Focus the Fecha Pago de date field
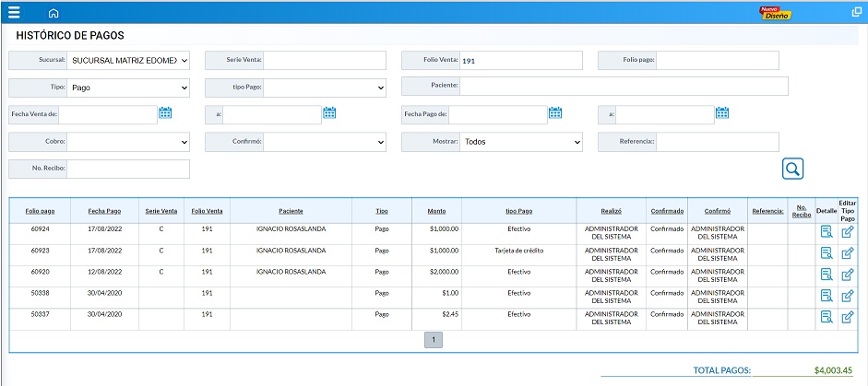 click(x=498, y=114)
